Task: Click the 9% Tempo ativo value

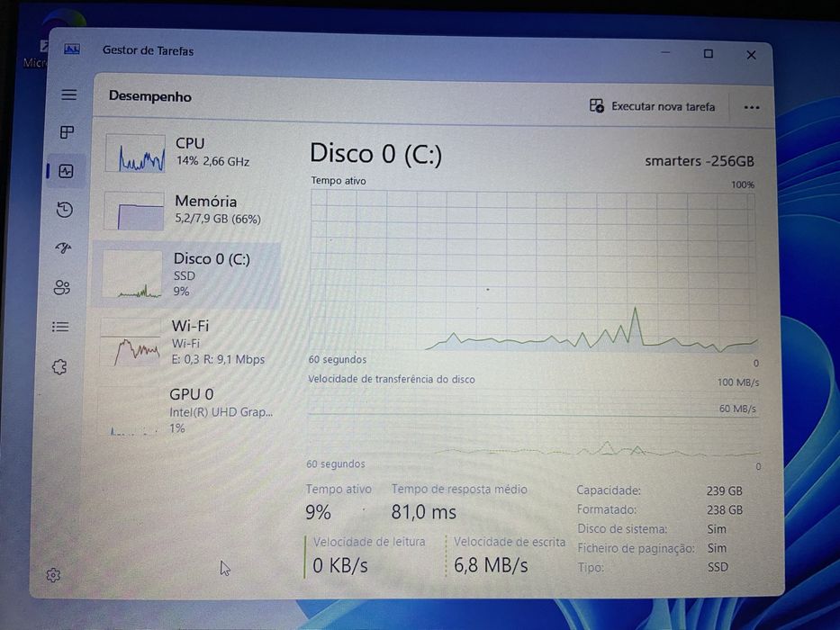Action: tap(318, 512)
